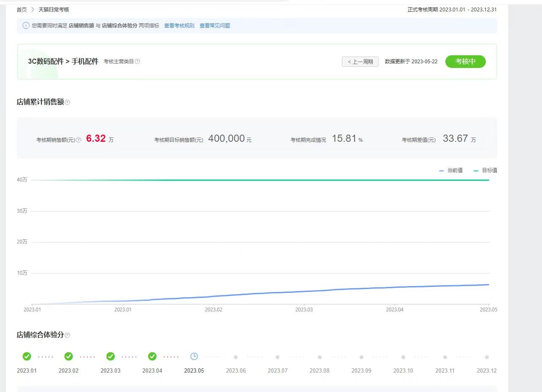The height and width of the screenshot is (392, 542).
Task: Go to the previous period with 上一周期
Action: (360, 62)
